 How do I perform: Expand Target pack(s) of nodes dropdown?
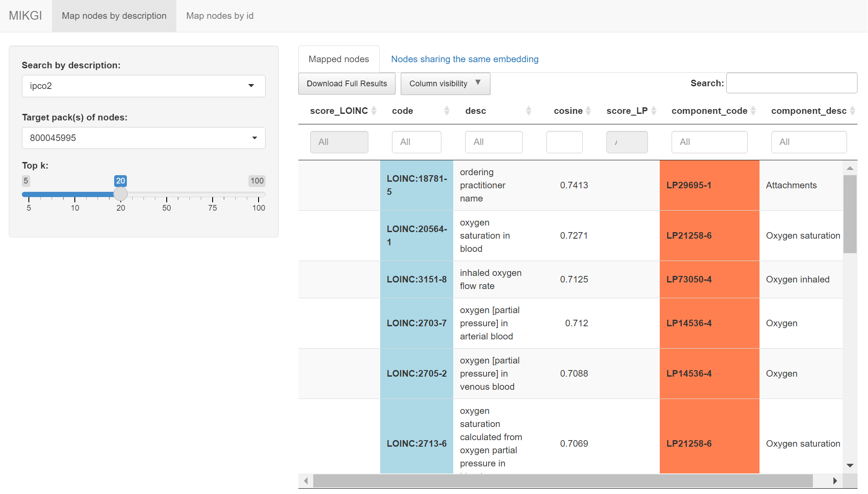143,138
